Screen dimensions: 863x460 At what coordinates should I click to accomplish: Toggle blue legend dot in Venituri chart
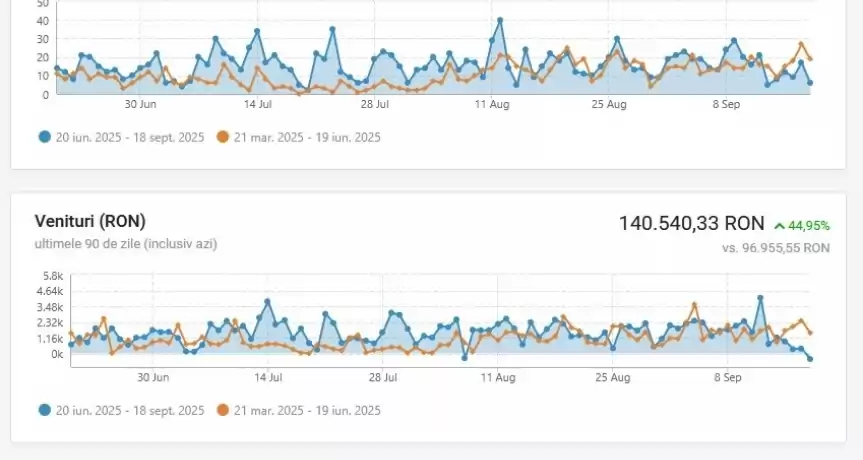(45, 410)
